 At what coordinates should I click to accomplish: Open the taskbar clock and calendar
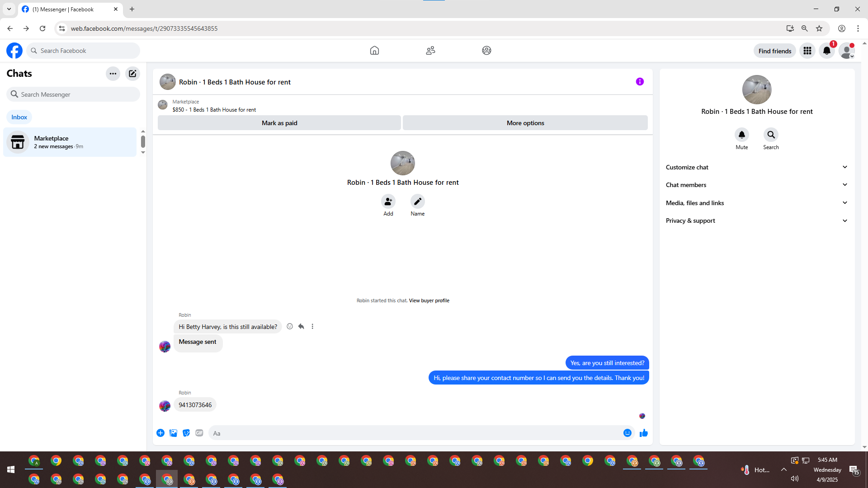pyautogui.click(x=827, y=470)
